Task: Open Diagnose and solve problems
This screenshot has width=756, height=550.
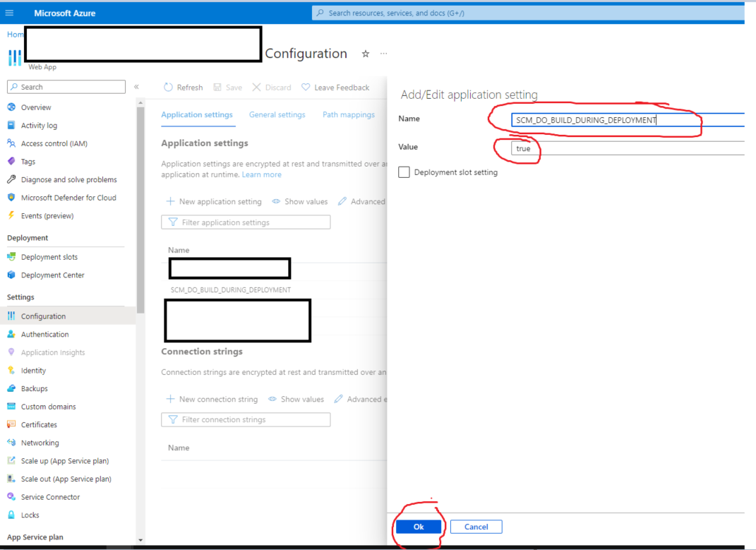Action: click(x=68, y=179)
